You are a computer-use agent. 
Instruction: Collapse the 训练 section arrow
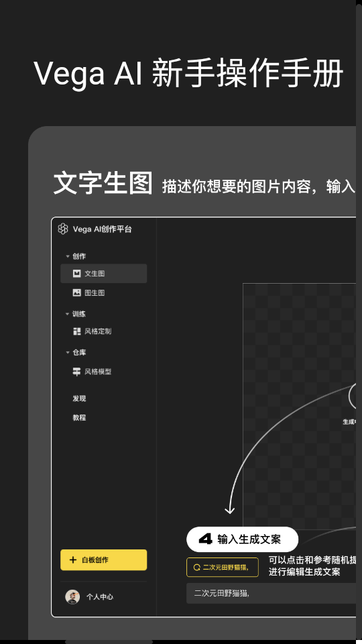click(x=67, y=314)
